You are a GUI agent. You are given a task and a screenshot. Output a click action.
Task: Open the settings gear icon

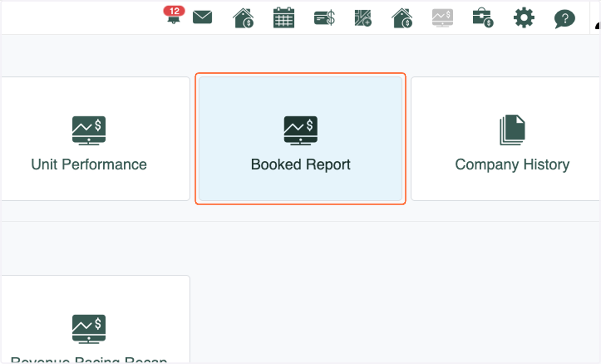524,19
